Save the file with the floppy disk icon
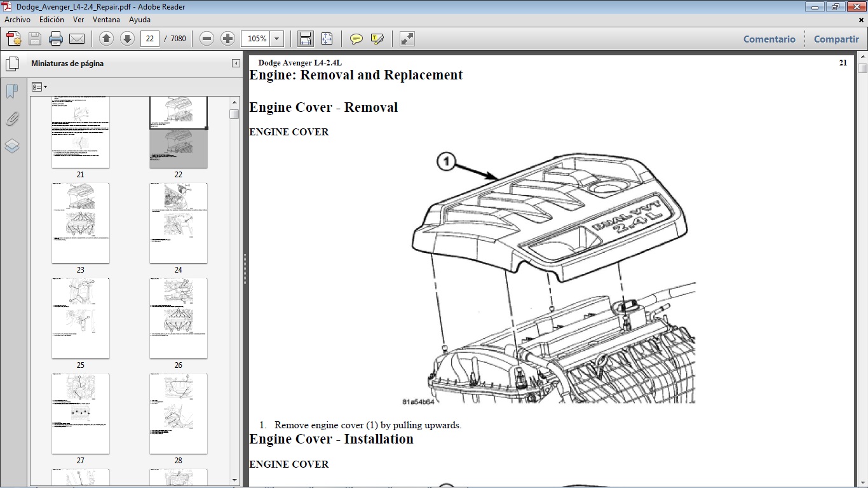 coord(35,39)
